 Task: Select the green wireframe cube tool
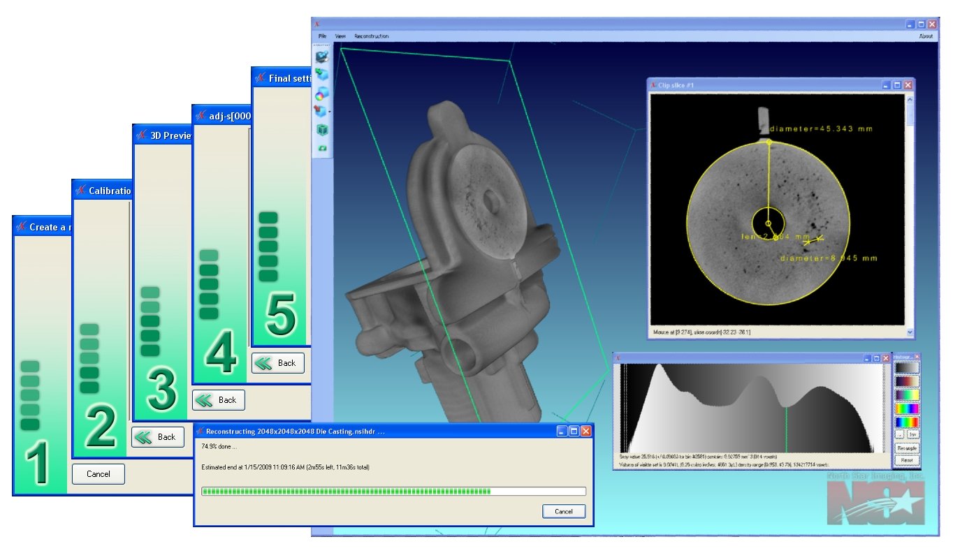point(322,130)
